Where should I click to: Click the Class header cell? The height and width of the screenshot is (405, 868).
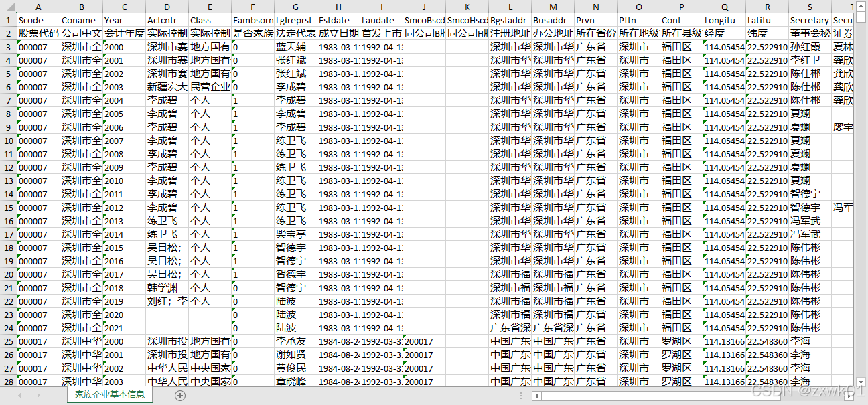pos(210,20)
